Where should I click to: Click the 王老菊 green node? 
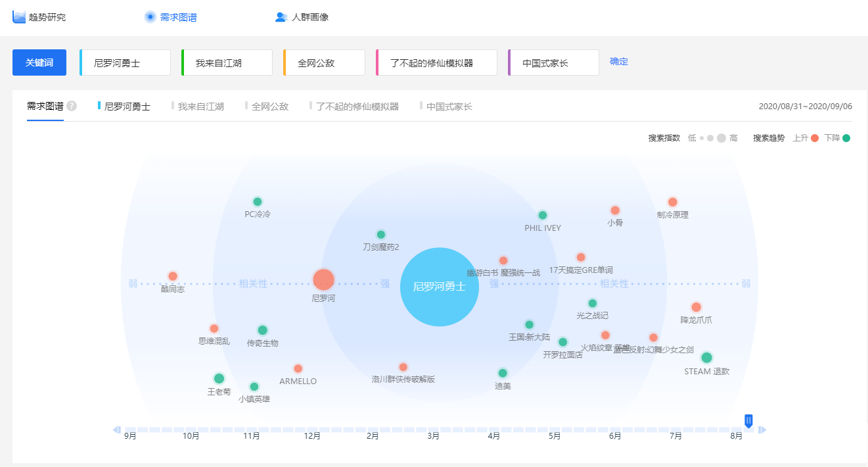coord(219,378)
